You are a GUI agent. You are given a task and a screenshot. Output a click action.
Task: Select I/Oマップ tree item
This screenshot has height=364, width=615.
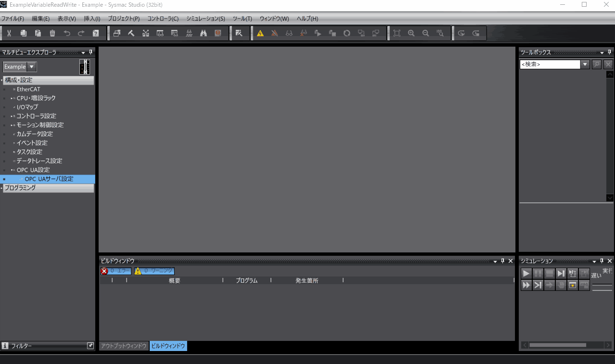[27, 107]
